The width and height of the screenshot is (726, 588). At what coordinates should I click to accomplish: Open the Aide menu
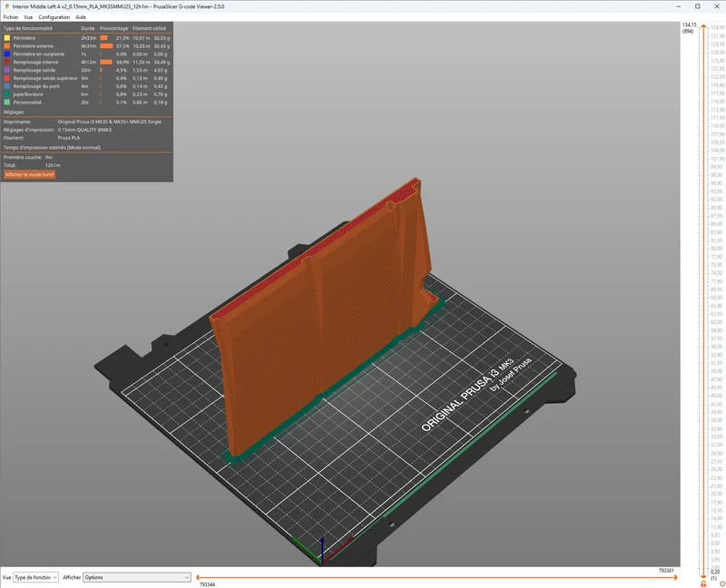81,17
